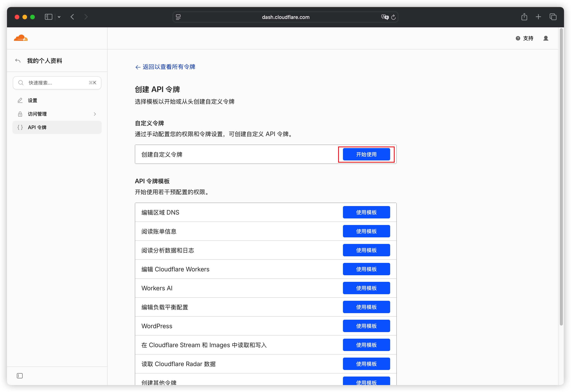This screenshot has height=392, width=571.
Task: Open the dropdown arrow next to Safari sidebar button
Action: (59, 17)
